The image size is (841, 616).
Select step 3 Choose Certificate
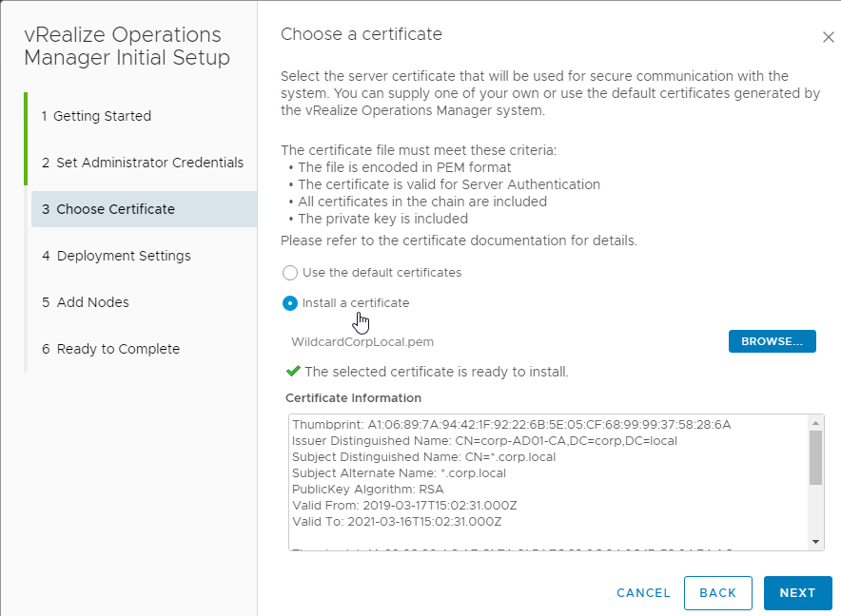click(x=144, y=209)
